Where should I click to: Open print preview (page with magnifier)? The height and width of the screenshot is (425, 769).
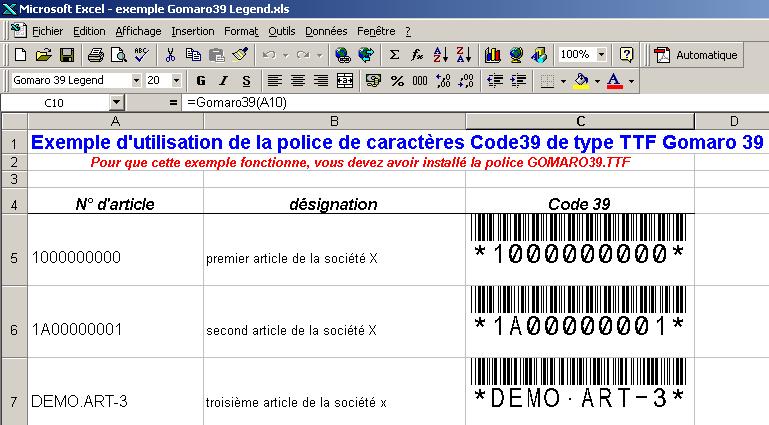pyautogui.click(x=119, y=55)
